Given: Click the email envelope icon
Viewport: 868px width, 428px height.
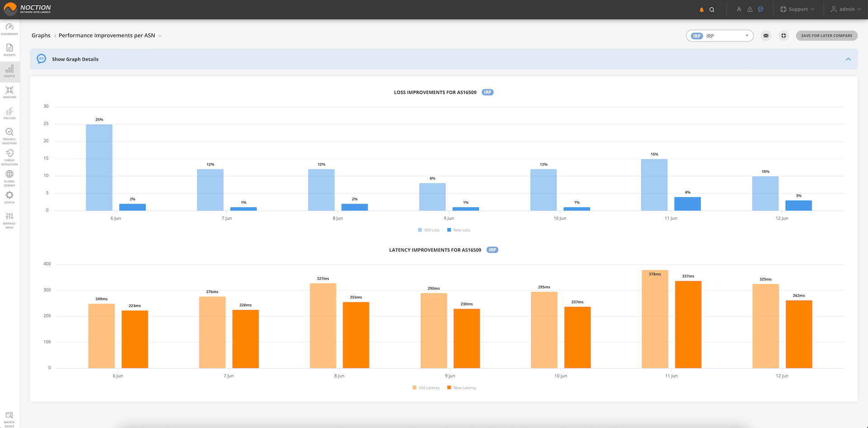Looking at the screenshot, I should 766,36.
